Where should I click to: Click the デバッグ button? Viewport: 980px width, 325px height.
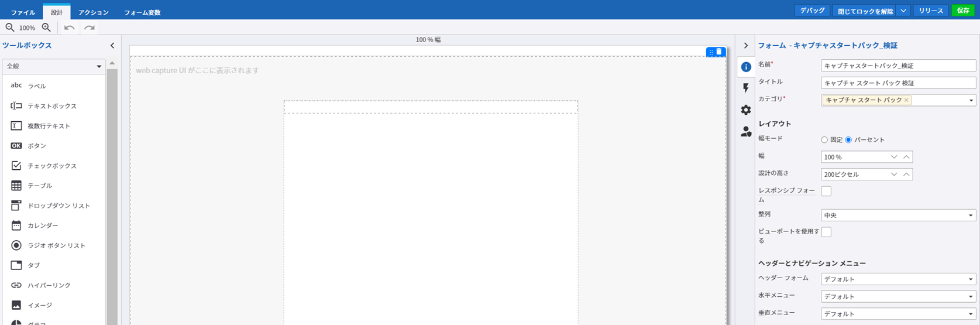pos(812,11)
